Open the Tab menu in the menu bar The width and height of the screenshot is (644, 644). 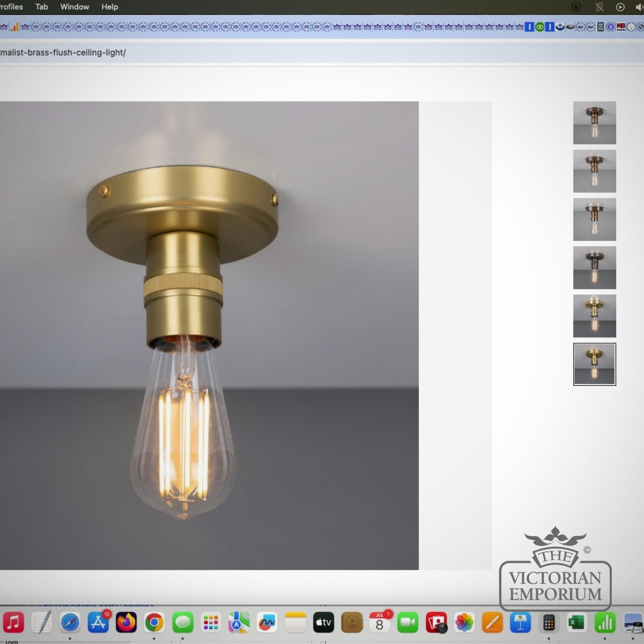[41, 7]
